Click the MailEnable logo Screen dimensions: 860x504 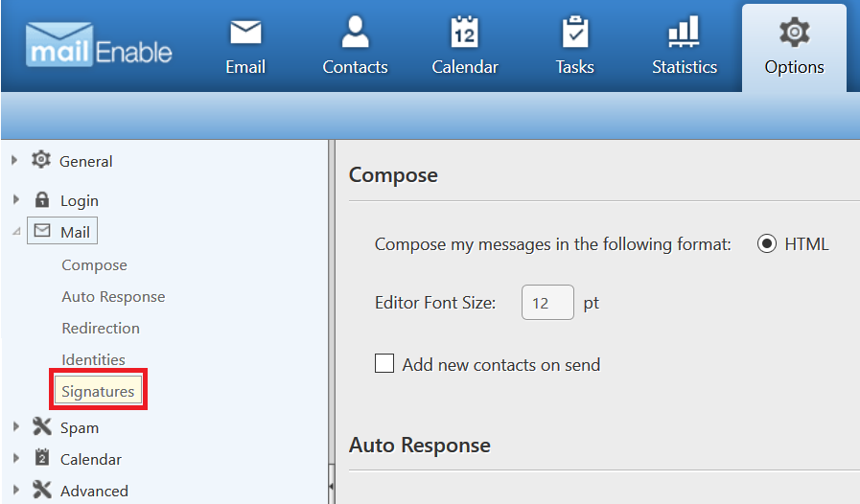100,45
